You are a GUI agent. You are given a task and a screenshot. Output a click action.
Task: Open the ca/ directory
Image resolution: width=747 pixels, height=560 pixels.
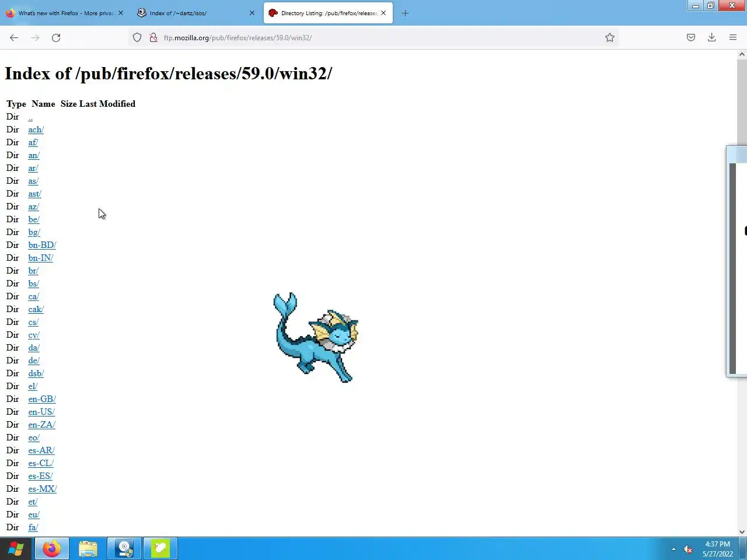point(33,296)
